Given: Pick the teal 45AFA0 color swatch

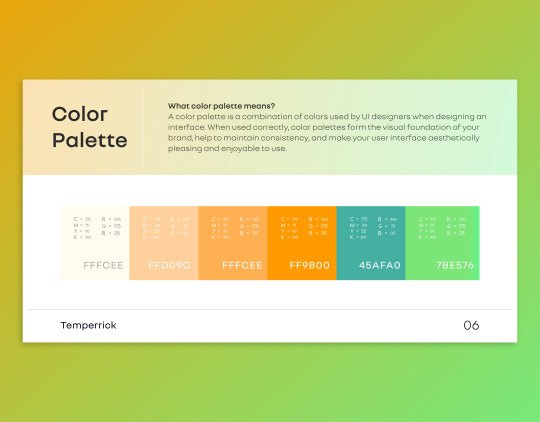Looking at the screenshot, I should click(371, 243).
